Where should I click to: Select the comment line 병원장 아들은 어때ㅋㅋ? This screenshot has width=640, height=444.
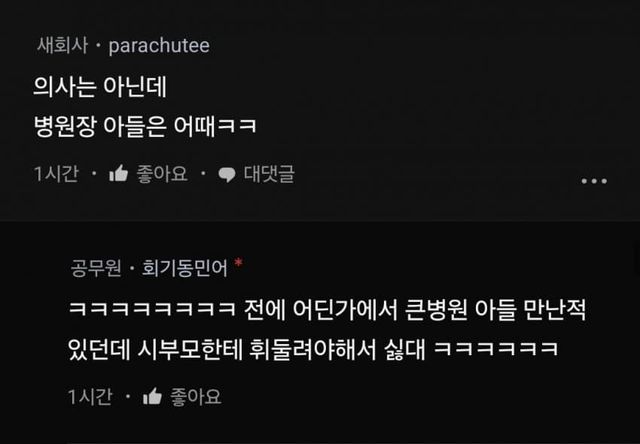click(x=145, y=126)
